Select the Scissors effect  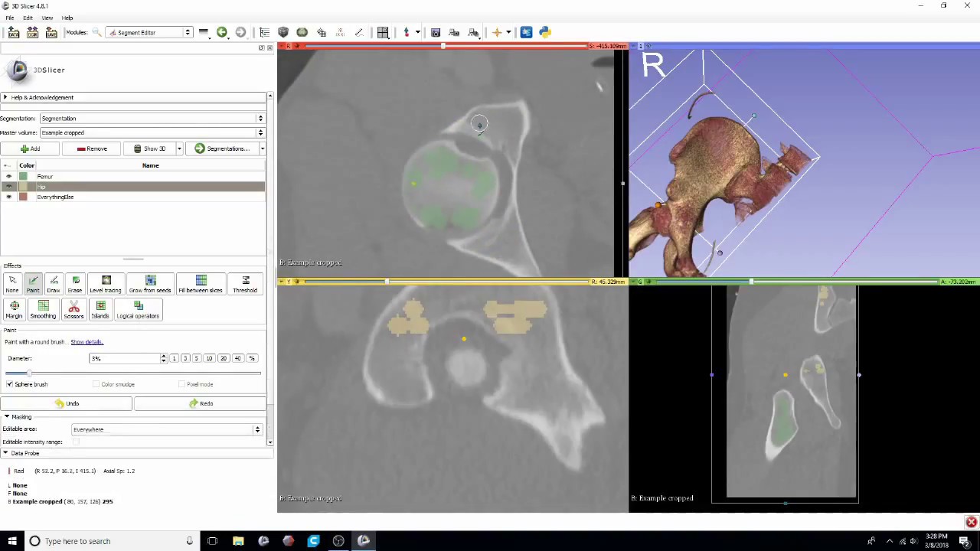(73, 310)
